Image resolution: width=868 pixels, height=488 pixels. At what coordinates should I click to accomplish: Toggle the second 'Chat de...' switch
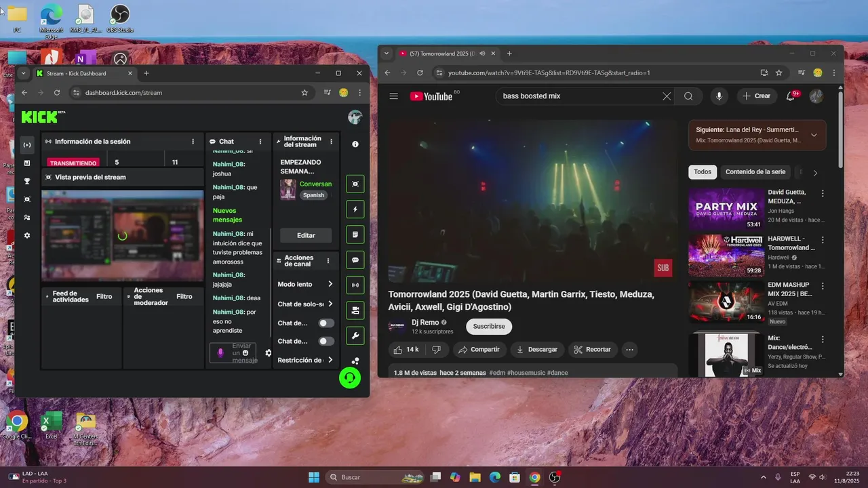pyautogui.click(x=326, y=342)
